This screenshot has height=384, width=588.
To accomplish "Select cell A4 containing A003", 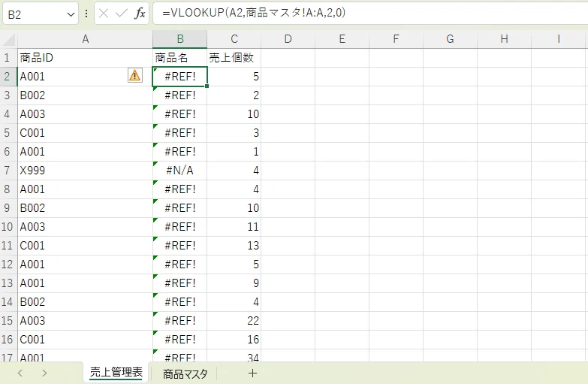I will (x=85, y=114).
